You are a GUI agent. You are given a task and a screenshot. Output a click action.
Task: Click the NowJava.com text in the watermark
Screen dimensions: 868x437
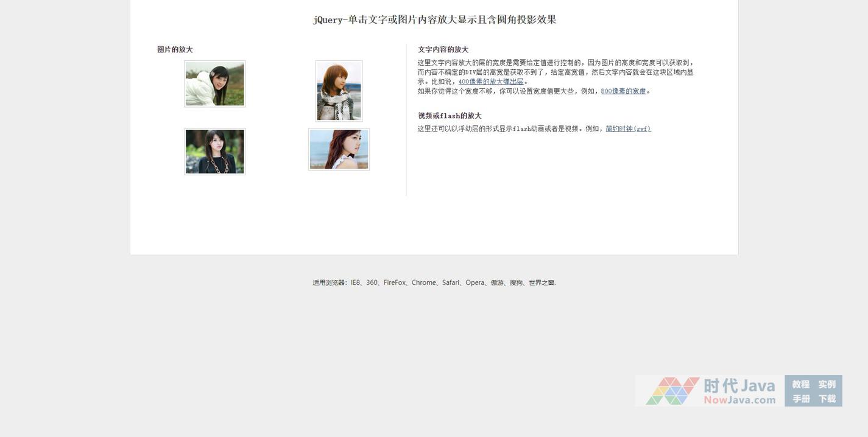[x=739, y=400]
